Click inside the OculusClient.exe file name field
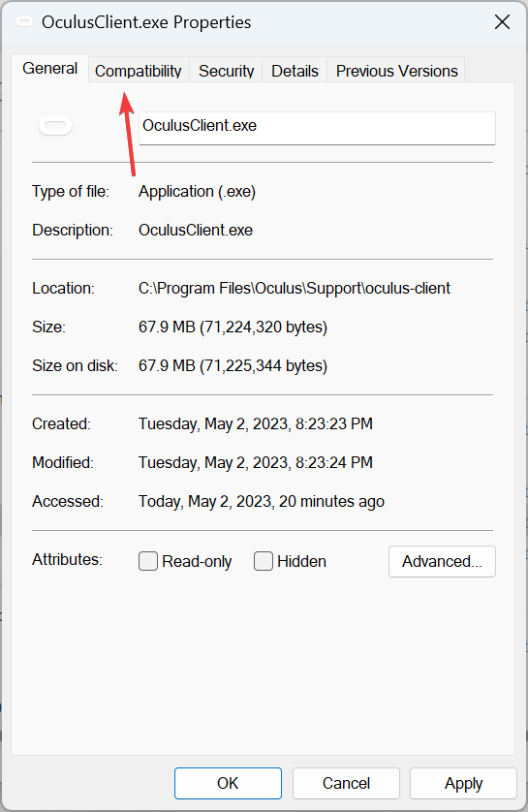Viewport: 528px width, 812px height. 317,127
